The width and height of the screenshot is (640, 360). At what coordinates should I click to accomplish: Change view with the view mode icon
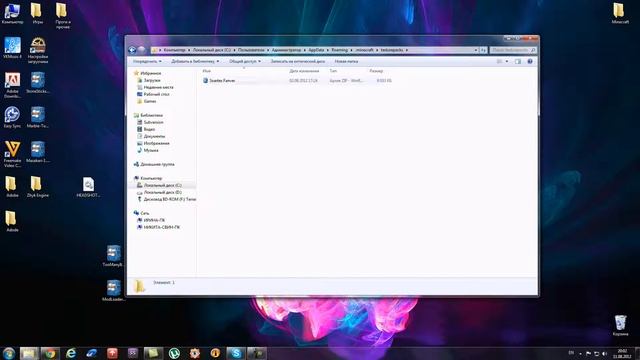click(499, 61)
